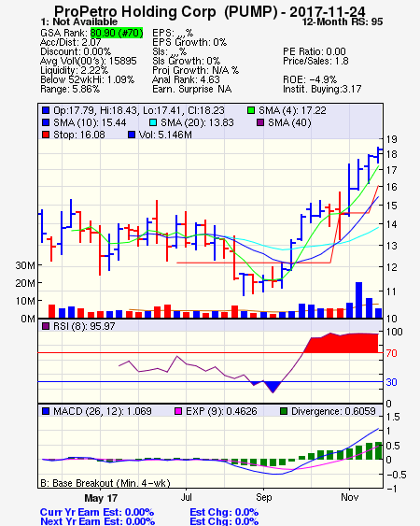Click the 30M volume axis label
The width and height of the screenshot is (420, 526).
point(25,265)
